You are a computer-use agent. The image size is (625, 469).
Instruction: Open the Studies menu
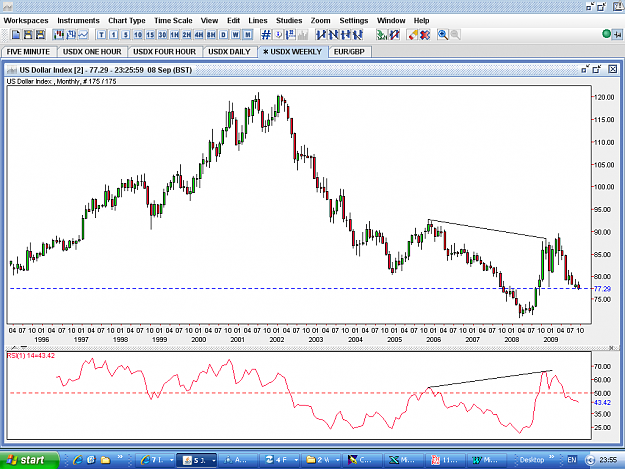point(289,20)
